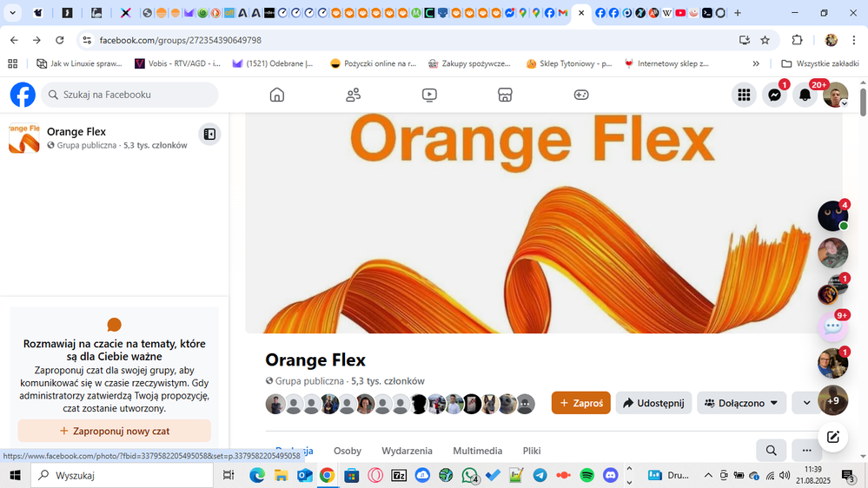
Task: Open the new message compose icon
Action: tap(833, 437)
